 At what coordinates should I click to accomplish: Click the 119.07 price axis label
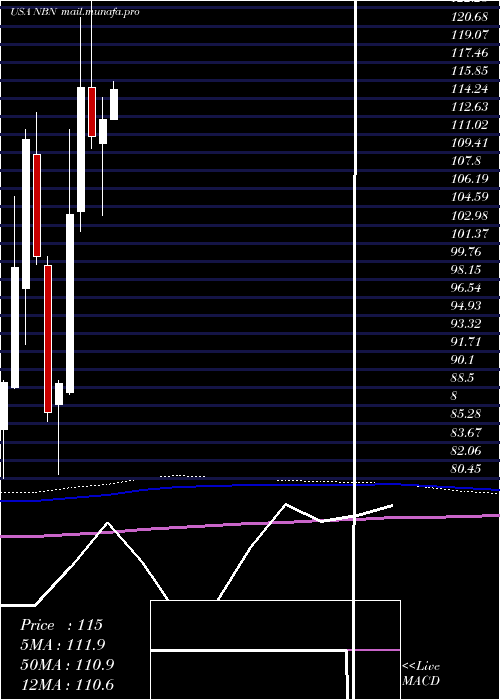tap(469, 35)
